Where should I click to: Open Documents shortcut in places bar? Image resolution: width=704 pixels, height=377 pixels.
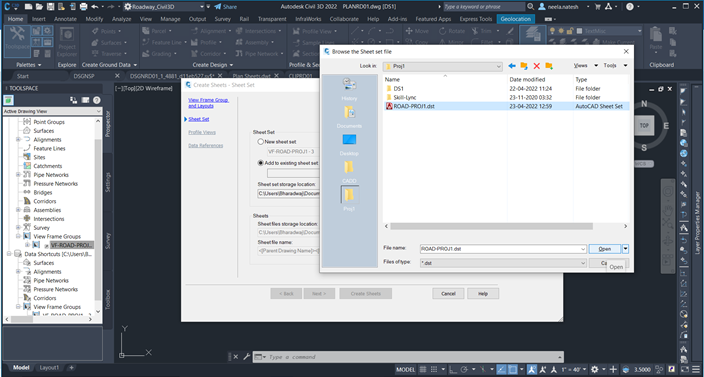349,117
